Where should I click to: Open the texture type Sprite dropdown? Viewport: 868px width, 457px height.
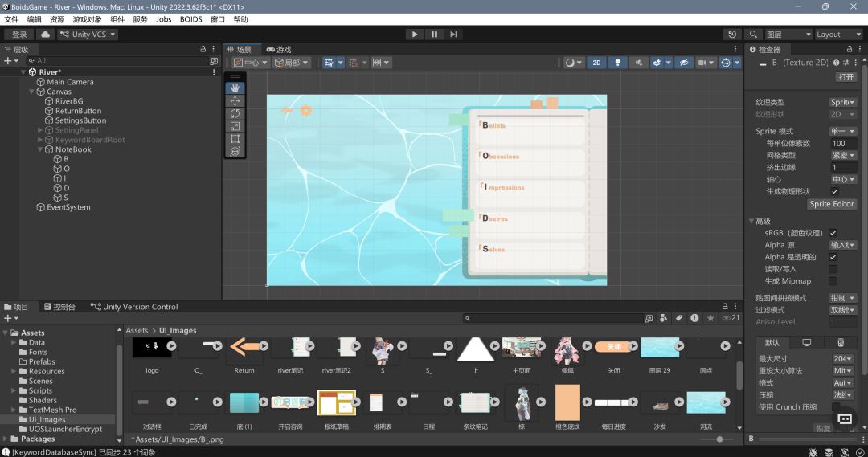(x=842, y=102)
